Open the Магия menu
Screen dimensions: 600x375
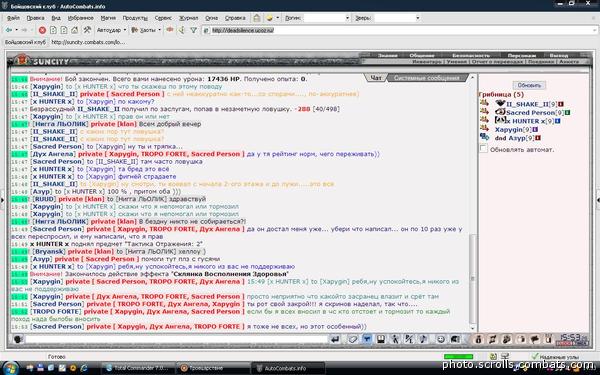click(x=108, y=18)
